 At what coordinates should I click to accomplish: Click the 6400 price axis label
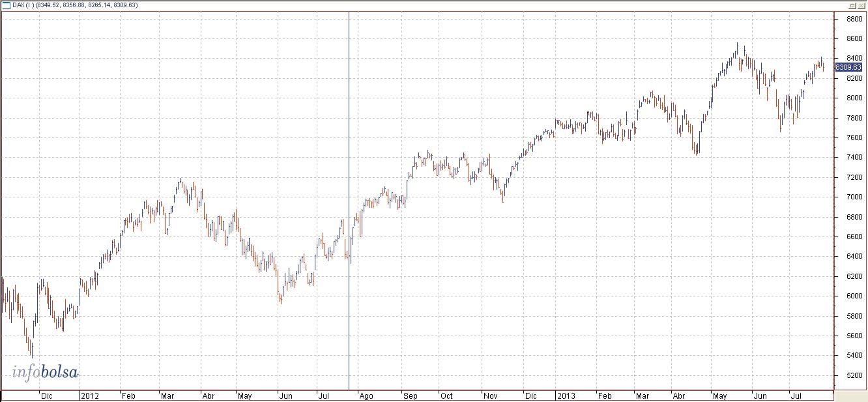pos(854,257)
